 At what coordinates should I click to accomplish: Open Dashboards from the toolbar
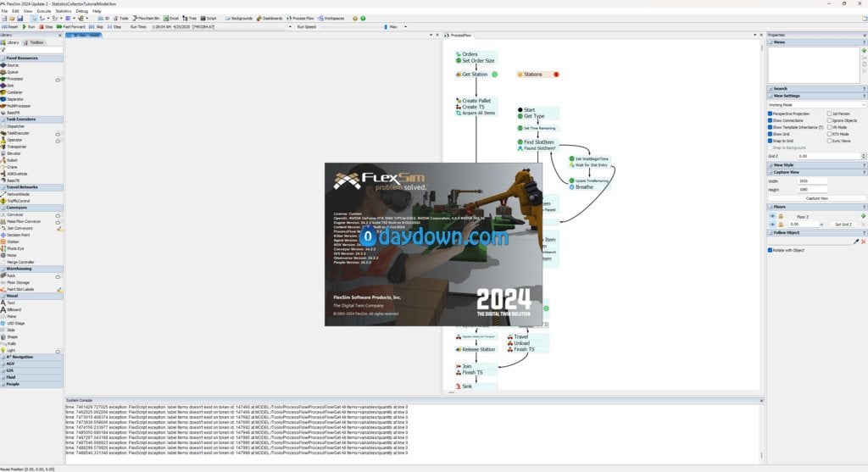(x=270, y=19)
